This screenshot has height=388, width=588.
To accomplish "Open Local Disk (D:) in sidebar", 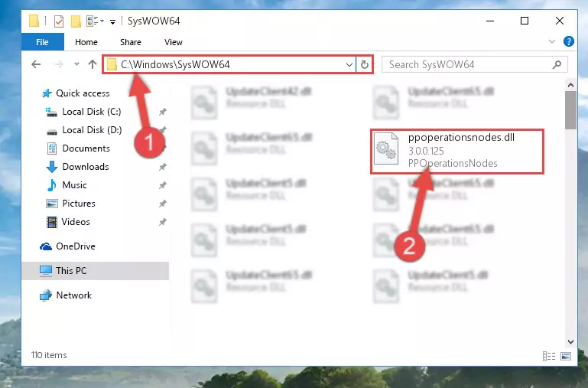I will pyautogui.click(x=92, y=130).
